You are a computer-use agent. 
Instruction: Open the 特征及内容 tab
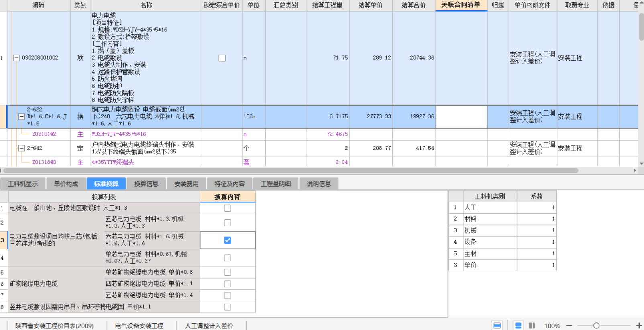pos(229,184)
